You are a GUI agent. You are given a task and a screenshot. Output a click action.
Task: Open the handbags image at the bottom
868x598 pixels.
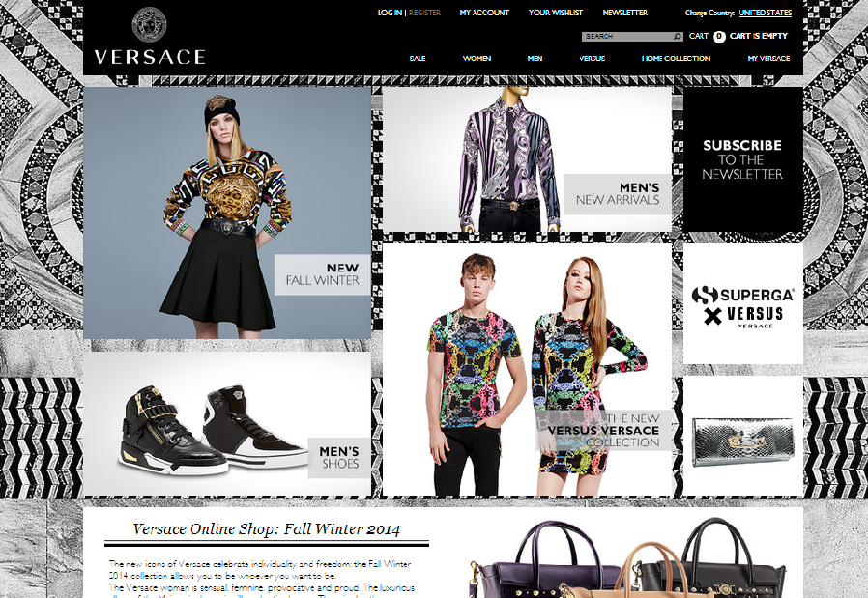[627, 557]
